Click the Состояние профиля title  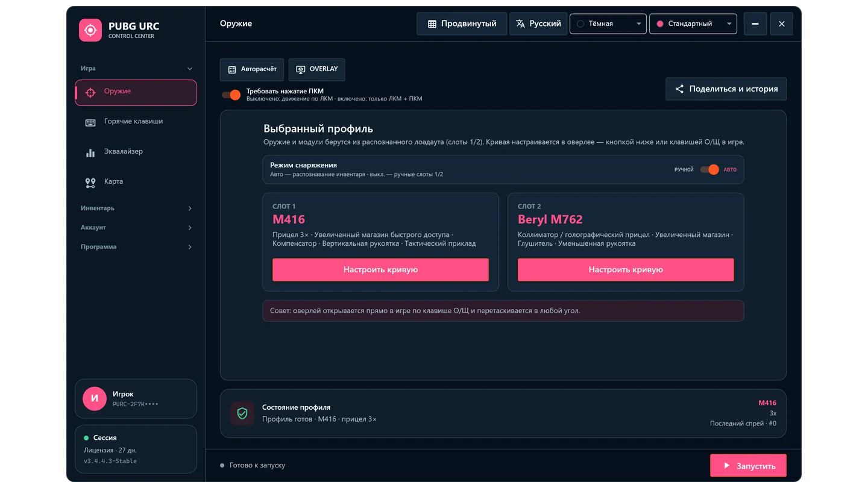coord(296,408)
